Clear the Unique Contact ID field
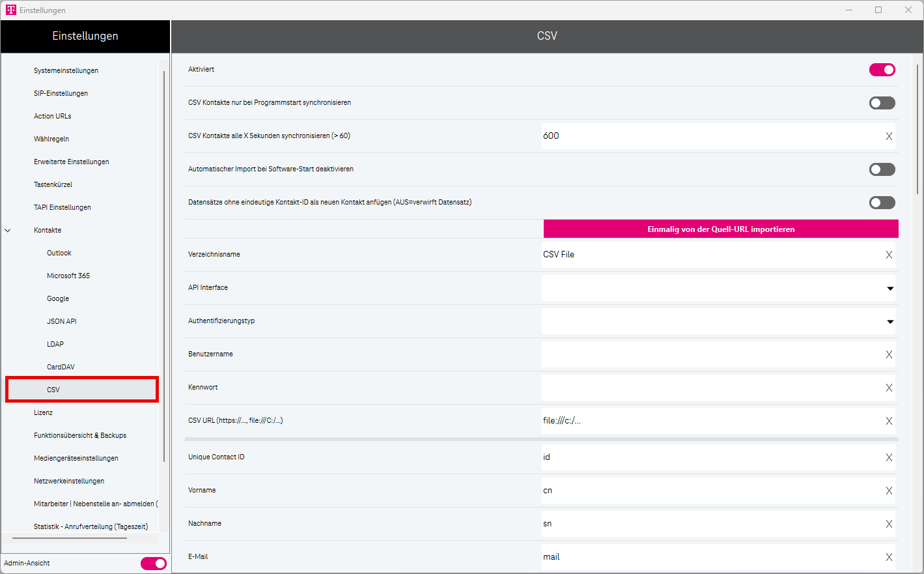Screen dimensions: 924x574 click(x=889, y=457)
